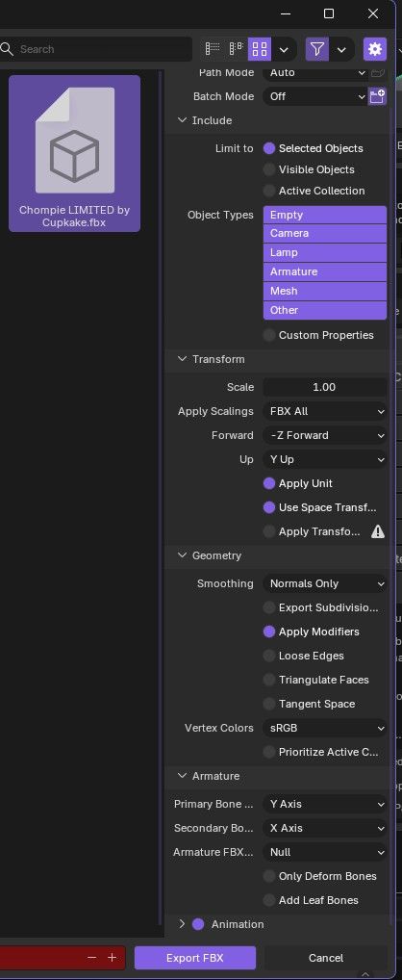Click the Export FBX button
Screen dimensions: 402x980
(x=195, y=958)
